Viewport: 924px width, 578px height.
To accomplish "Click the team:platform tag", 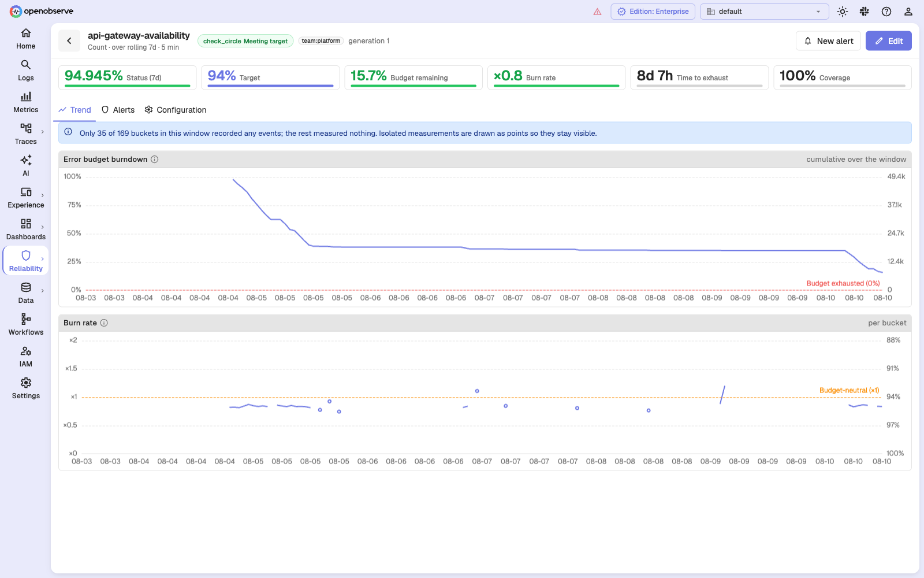I will pos(321,41).
